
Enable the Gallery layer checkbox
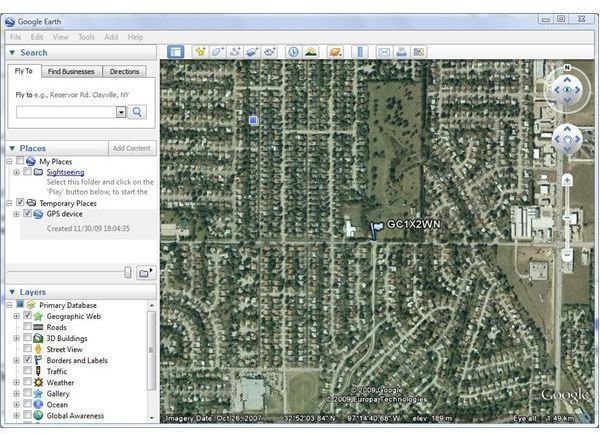[x=27, y=393]
